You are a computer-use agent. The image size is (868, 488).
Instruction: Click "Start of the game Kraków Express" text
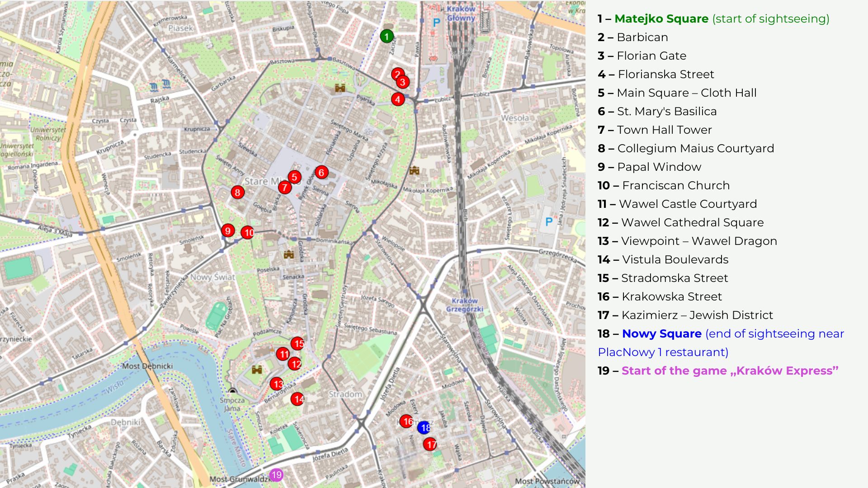point(729,371)
